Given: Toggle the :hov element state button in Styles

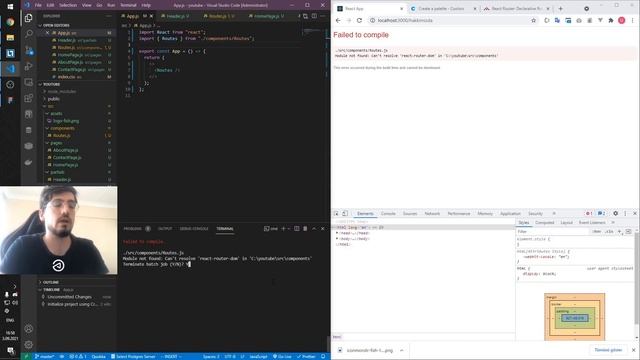Looking at the screenshot, I should (597, 231).
